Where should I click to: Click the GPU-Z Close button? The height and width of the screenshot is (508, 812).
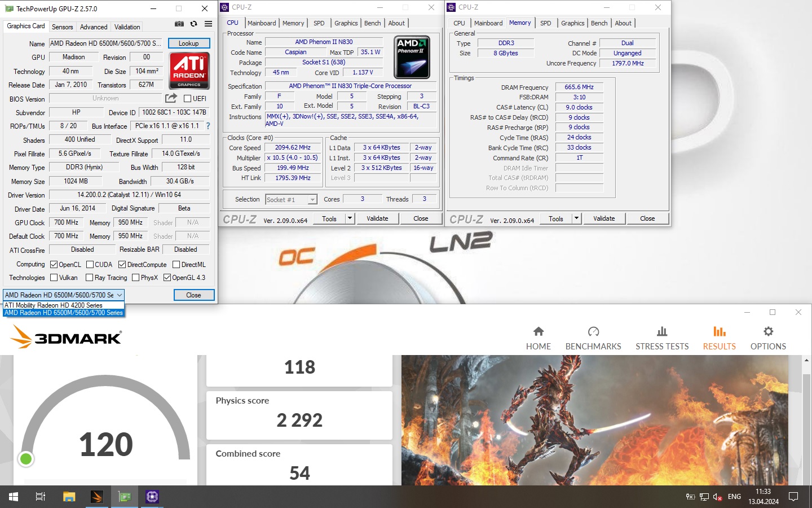click(x=193, y=295)
